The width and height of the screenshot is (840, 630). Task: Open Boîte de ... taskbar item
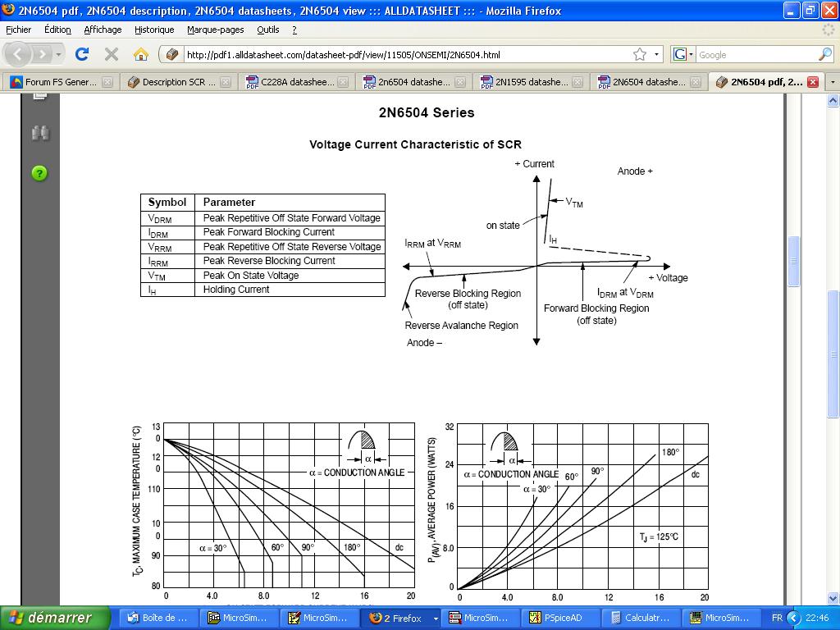[157, 618]
